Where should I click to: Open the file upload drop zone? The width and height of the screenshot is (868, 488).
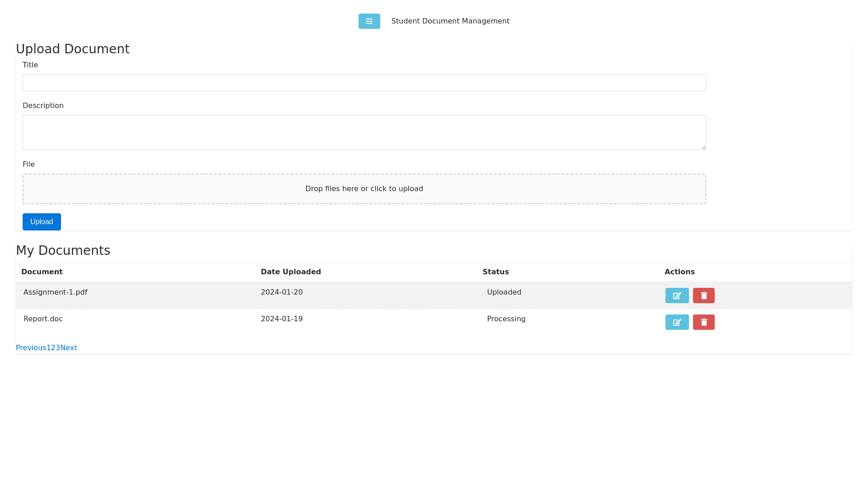click(x=364, y=188)
